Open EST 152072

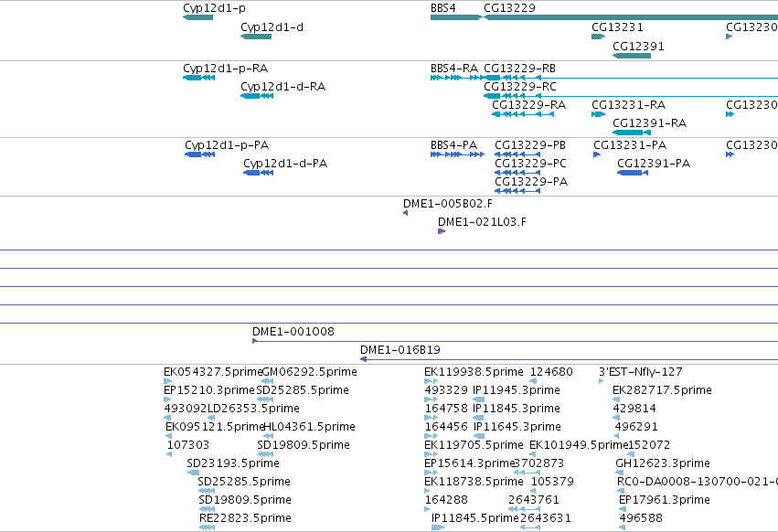point(631,454)
